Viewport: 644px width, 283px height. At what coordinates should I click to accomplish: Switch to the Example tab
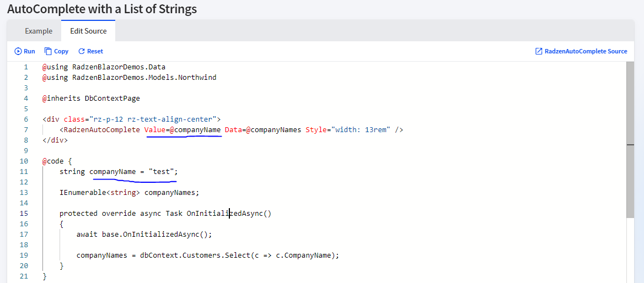click(x=39, y=31)
